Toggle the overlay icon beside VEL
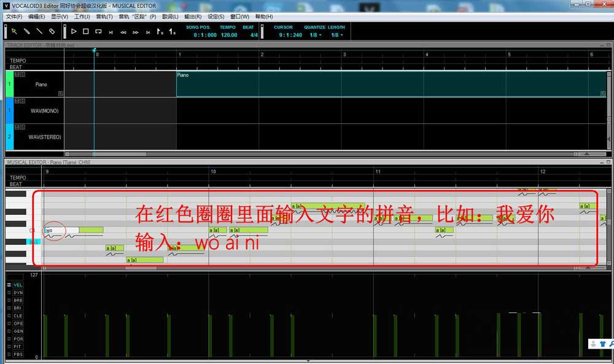Viewport: 614px width, 364px height. coord(9,285)
